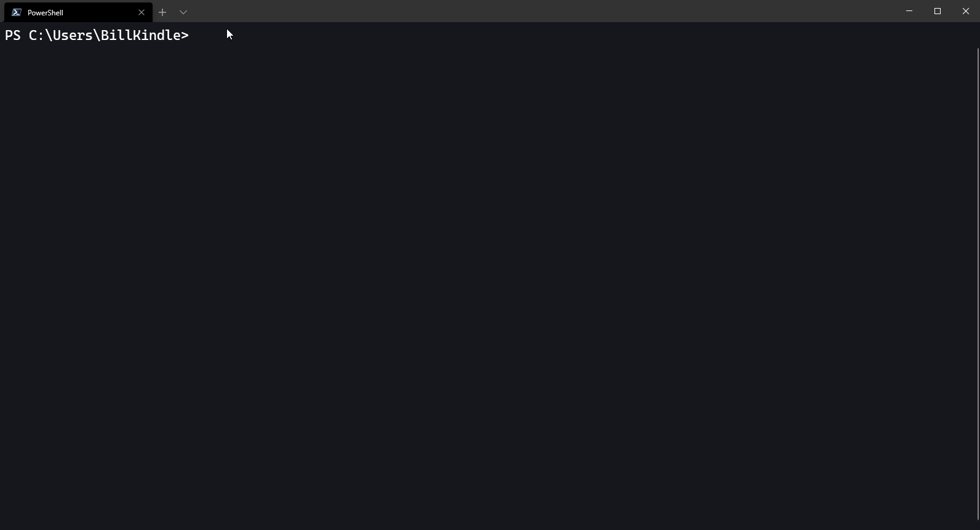Click the C: drive text in prompt
The image size is (980, 530).
[x=37, y=36]
